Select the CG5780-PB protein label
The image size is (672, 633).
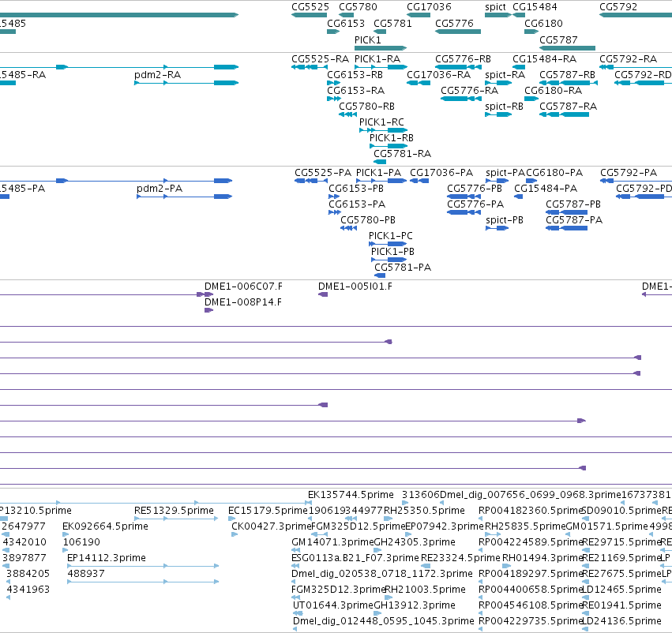[x=368, y=220]
